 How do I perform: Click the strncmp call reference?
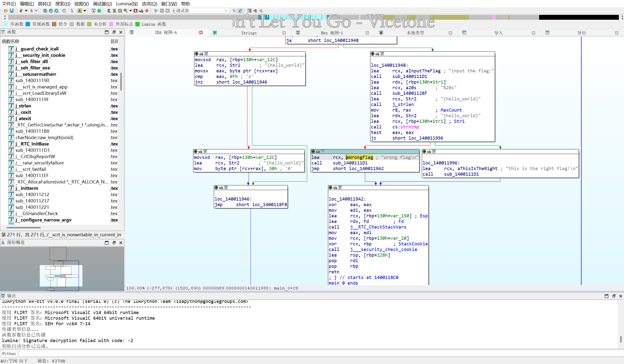tap(410, 127)
